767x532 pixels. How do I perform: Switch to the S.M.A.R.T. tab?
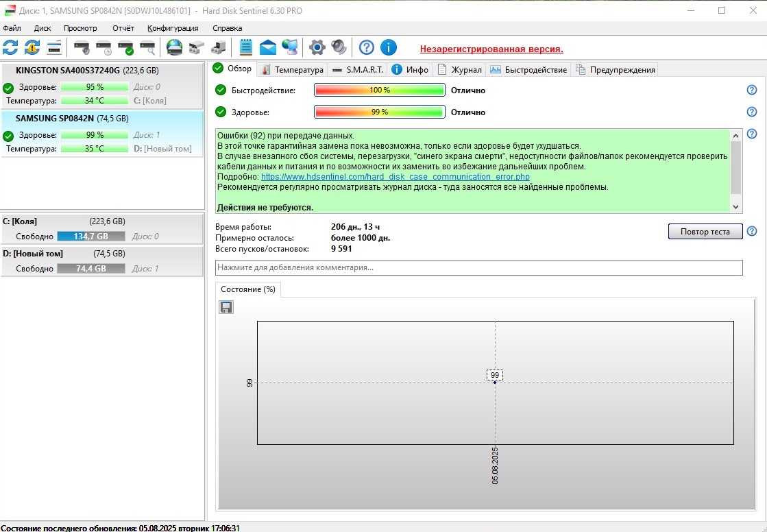coord(357,69)
